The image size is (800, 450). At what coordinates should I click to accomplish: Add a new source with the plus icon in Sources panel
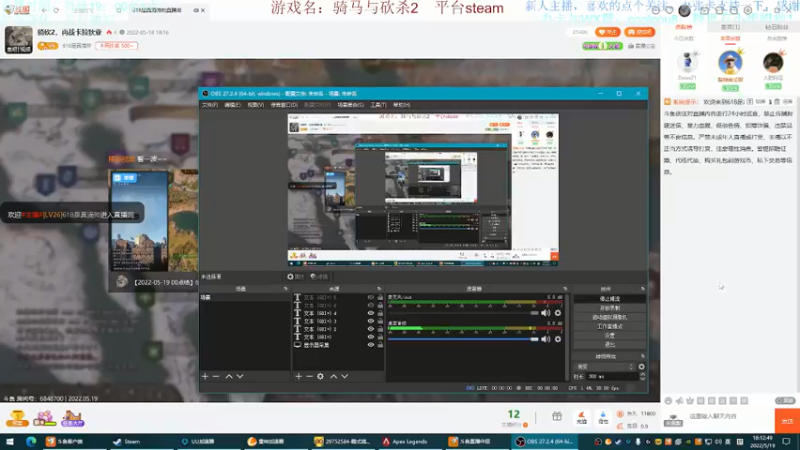[x=298, y=377]
